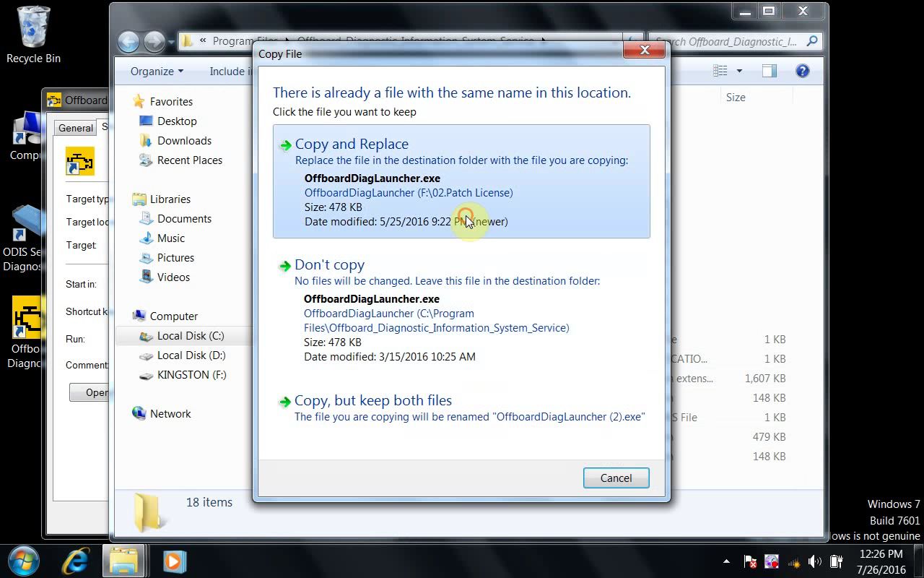924x578 pixels.
Task: Launch Internet Explorer from taskbar
Action: pyautogui.click(x=75, y=561)
